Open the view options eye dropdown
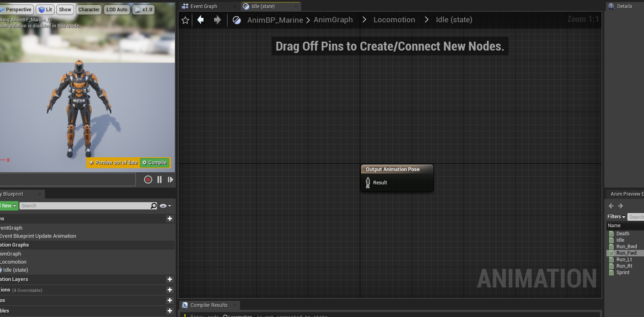Screen dimensions: 644x317 165,206
